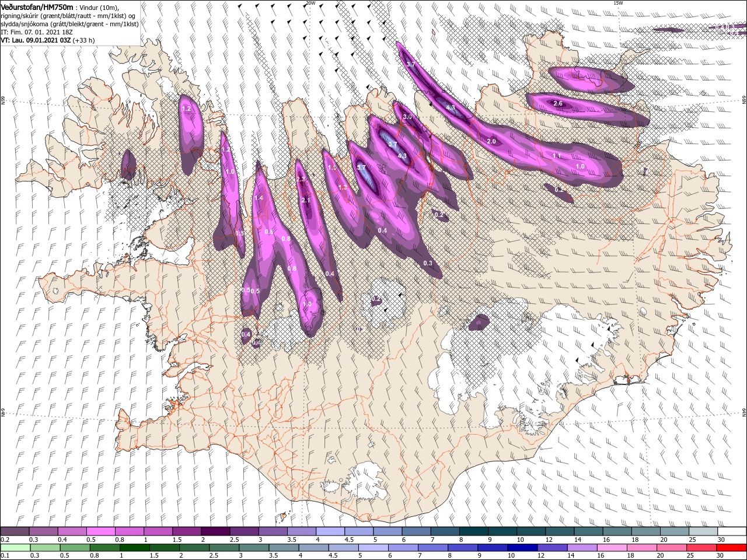Viewport: 747px width, 560px height.
Task: Pick the grey-purple 0.2 swatch in snow scale
Action: click(x=15, y=531)
